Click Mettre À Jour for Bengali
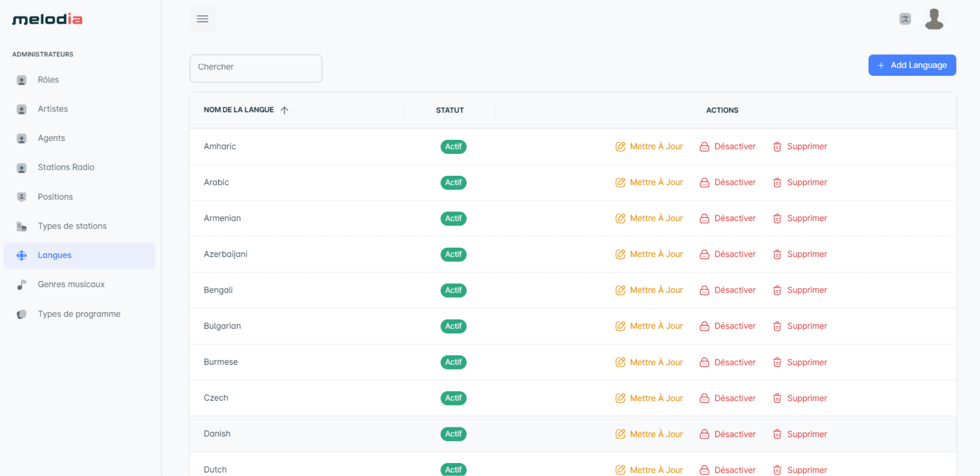Viewport: 980px width, 476px height. 656,290
